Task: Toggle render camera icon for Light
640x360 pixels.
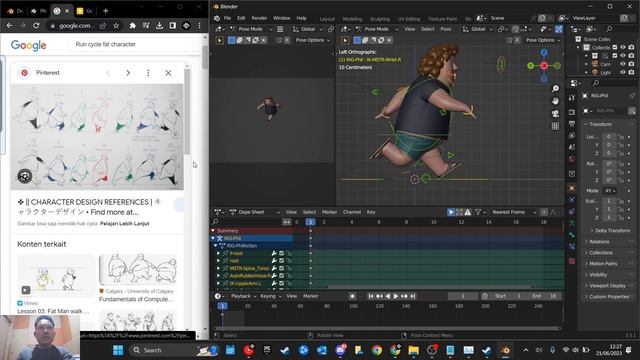Action: click(631, 72)
